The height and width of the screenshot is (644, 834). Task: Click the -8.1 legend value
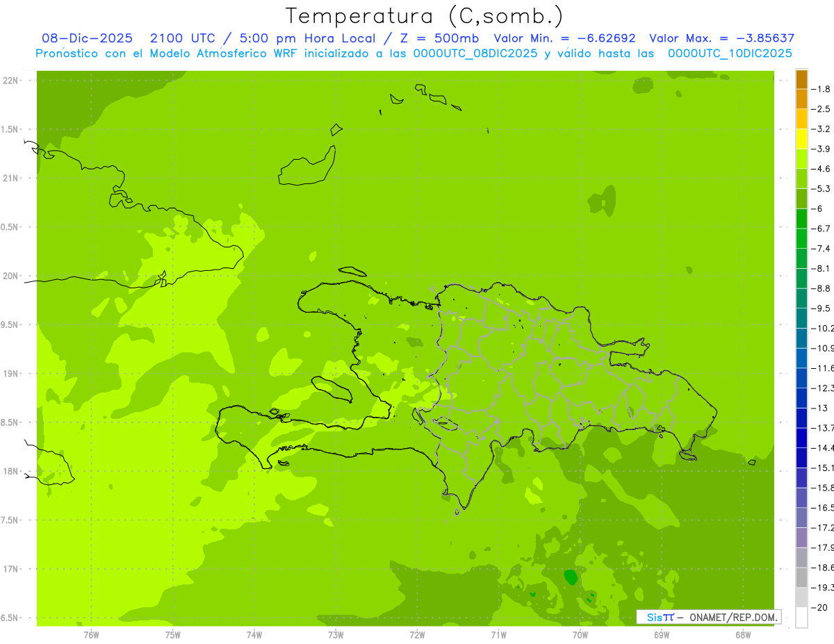point(820,268)
